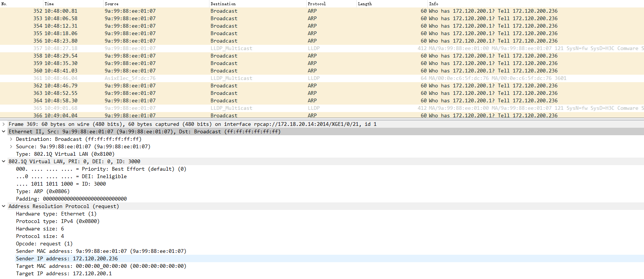This screenshot has height=279, width=644.
Task: Click the Info column header
Action: coord(536,4)
